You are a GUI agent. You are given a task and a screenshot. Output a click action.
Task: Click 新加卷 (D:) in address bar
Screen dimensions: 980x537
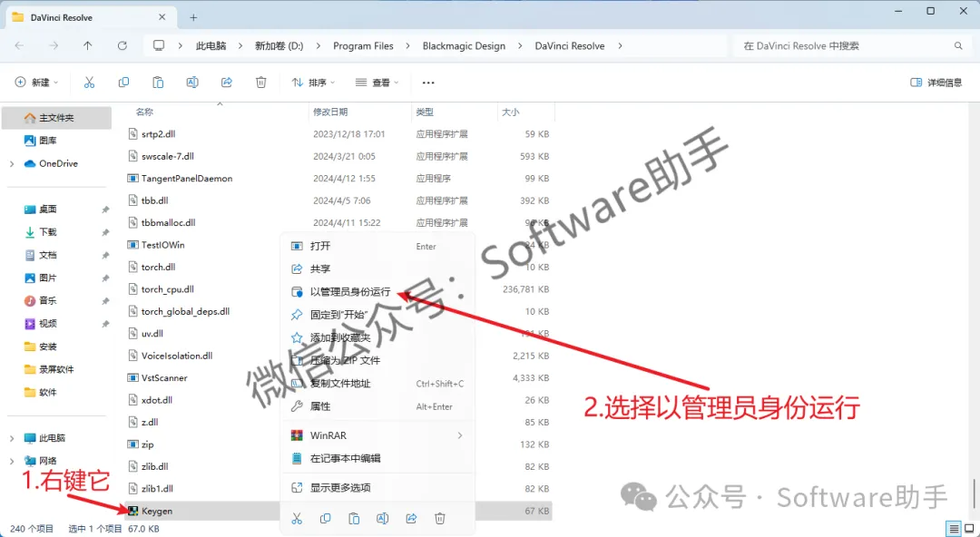pos(279,45)
